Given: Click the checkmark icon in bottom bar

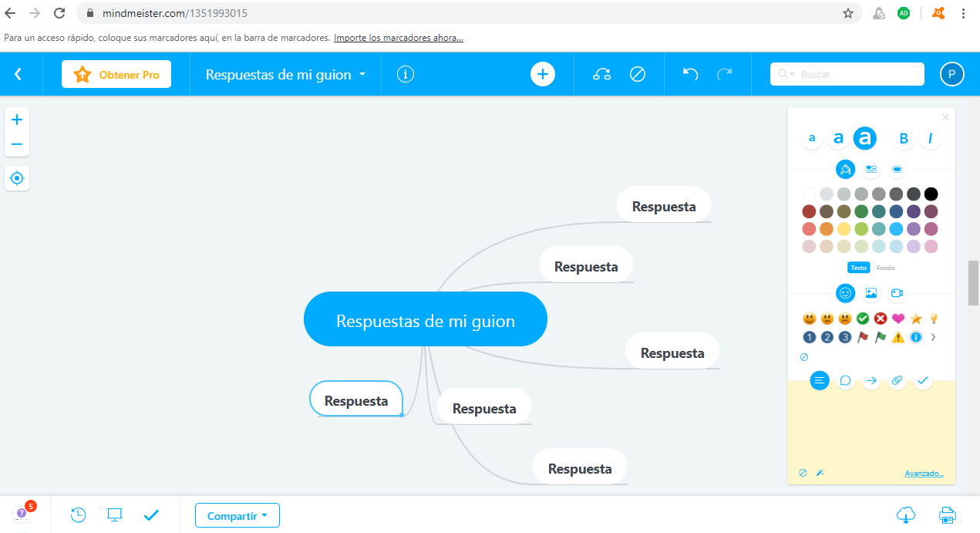Looking at the screenshot, I should [151, 514].
